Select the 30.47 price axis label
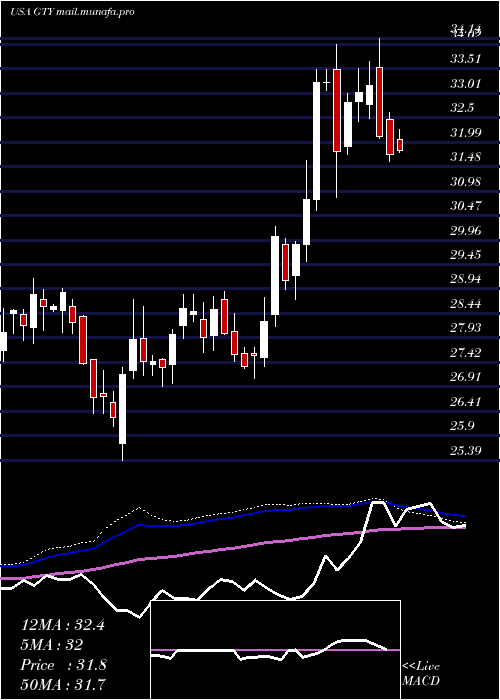500x700 pixels. point(466,206)
